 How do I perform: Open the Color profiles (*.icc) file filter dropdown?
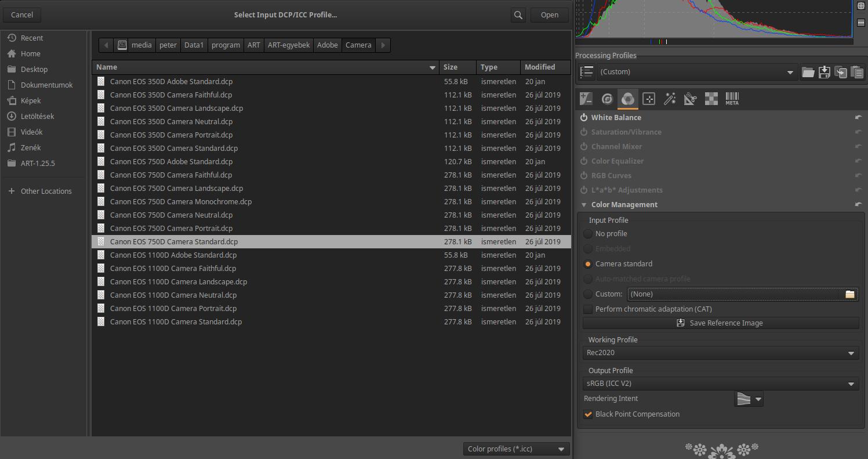[x=516, y=449]
